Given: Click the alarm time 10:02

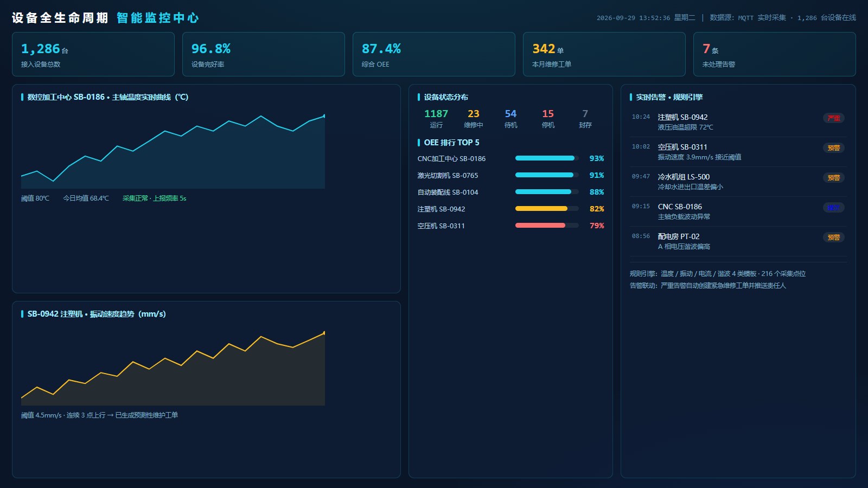Looking at the screenshot, I should 641,147.
